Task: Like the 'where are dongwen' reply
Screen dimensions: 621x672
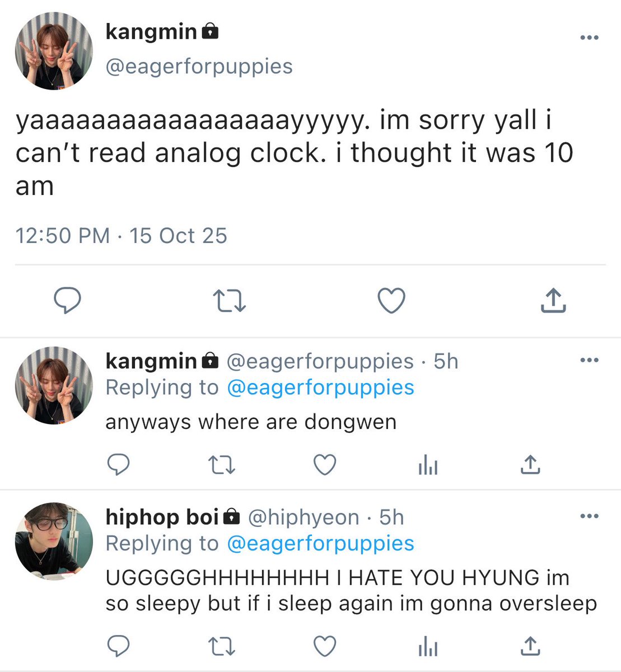Action: click(x=325, y=465)
